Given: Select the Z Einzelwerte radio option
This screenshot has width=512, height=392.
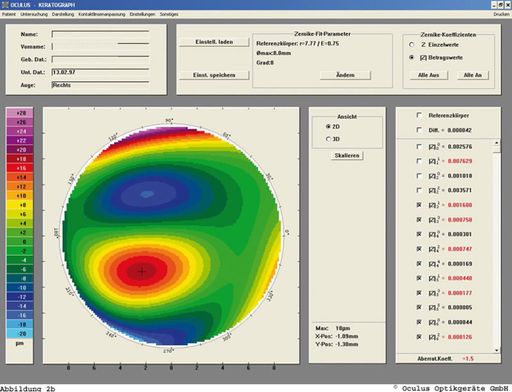Looking at the screenshot, I should click(412, 45).
